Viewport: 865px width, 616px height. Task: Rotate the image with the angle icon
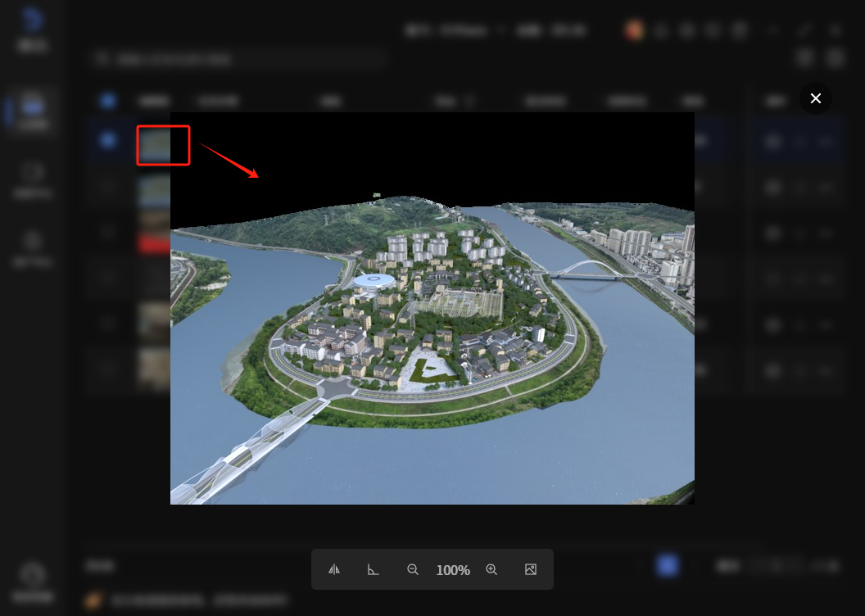(373, 569)
